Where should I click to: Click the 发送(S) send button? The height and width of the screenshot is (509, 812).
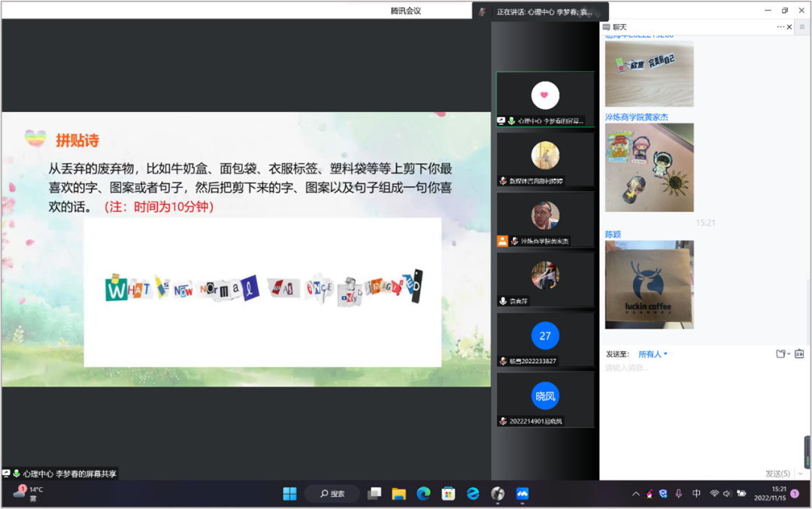(777, 474)
